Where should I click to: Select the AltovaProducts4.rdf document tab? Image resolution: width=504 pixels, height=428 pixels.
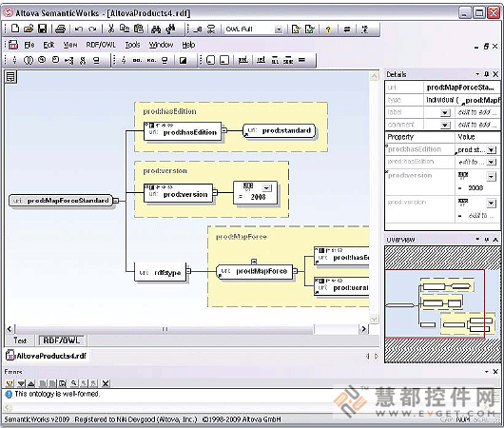pyautogui.click(x=47, y=356)
